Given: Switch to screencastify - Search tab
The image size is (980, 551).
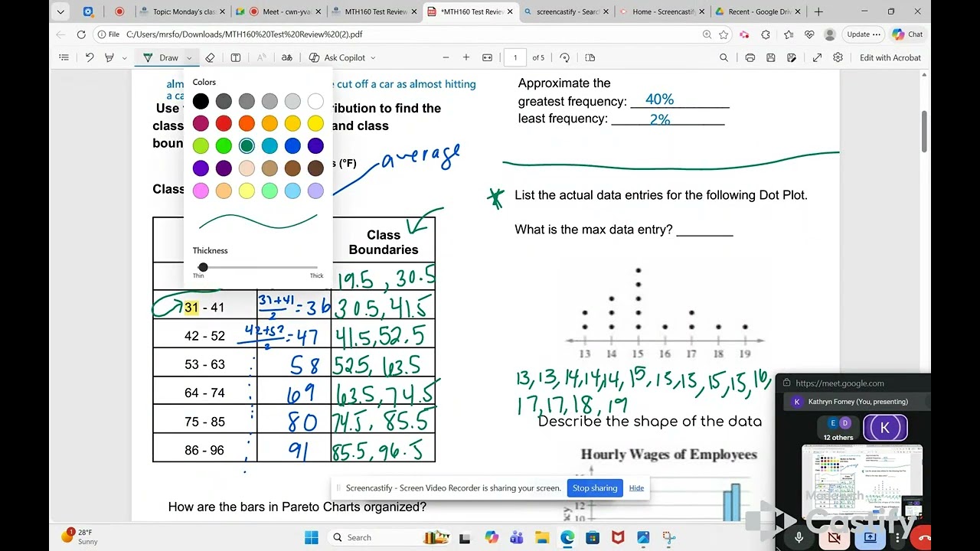Looking at the screenshot, I should [567, 11].
